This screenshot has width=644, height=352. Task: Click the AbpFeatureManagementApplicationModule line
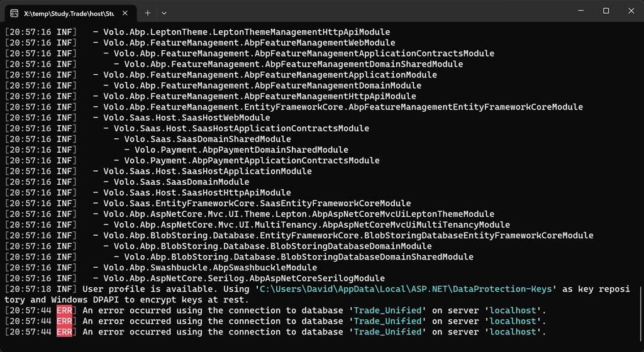[x=221, y=75]
